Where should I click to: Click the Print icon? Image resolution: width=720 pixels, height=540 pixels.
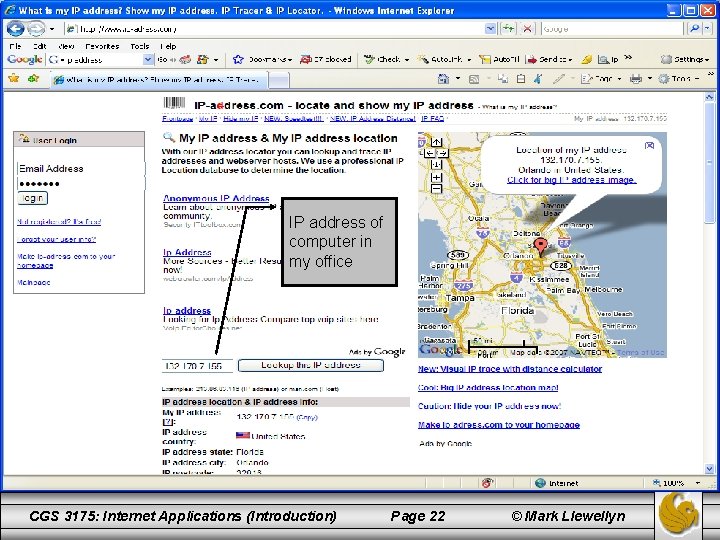point(636,79)
